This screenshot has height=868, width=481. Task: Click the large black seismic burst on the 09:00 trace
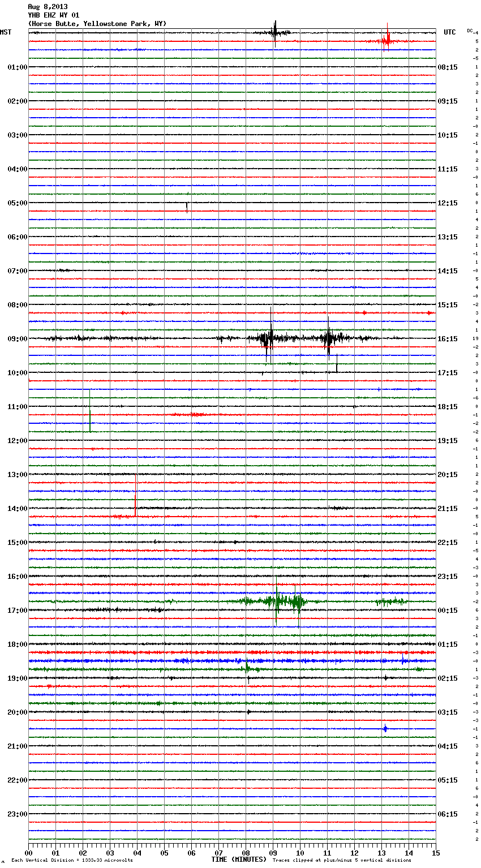point(269,339)
